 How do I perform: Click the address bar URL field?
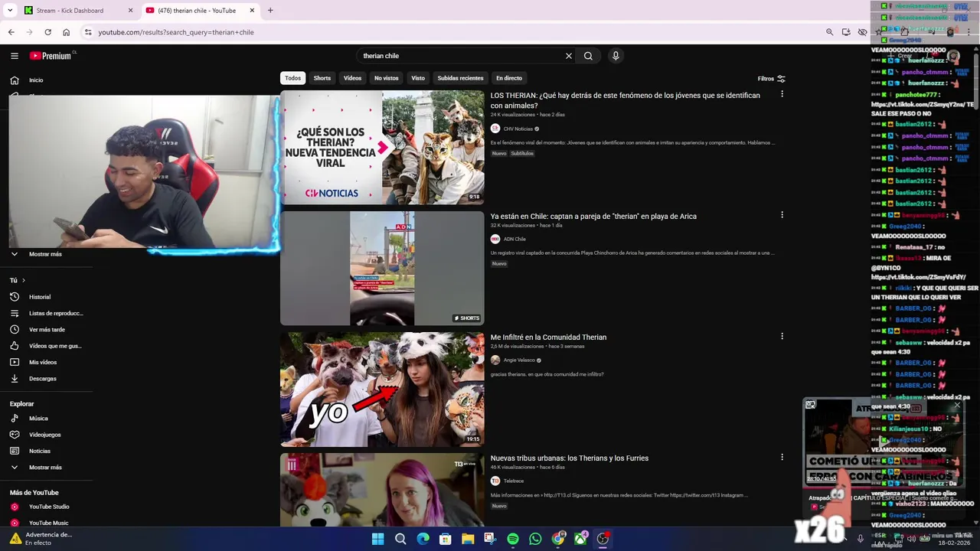(452, 32)
